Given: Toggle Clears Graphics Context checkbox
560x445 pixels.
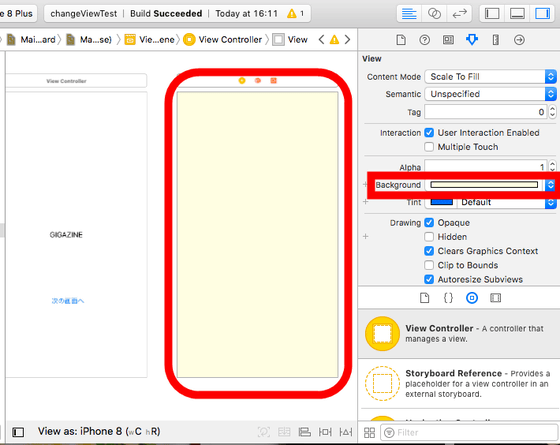Looking at the screenshot, I should point(429,251).
